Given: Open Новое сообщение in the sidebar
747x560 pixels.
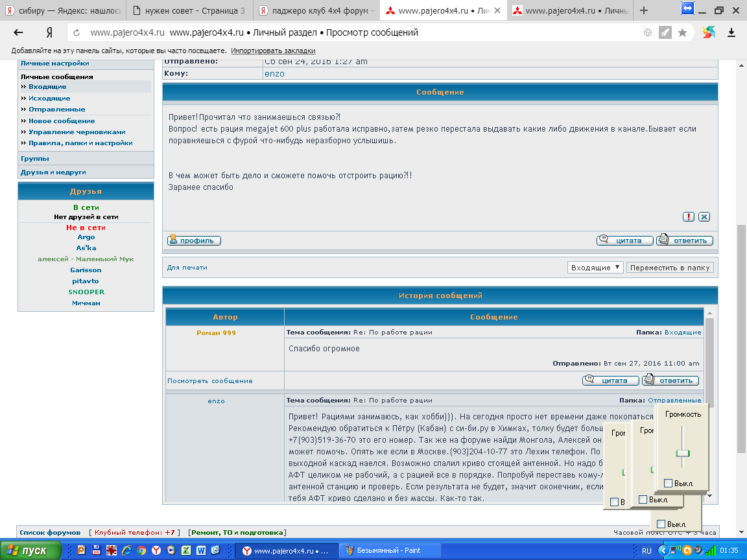Looking at the screenshot, I should click(x=62, y=121).
